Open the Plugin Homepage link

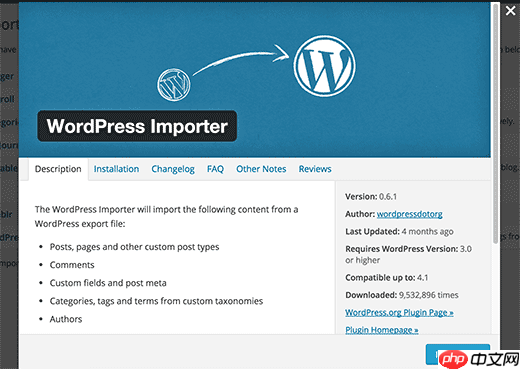(382, 330)
